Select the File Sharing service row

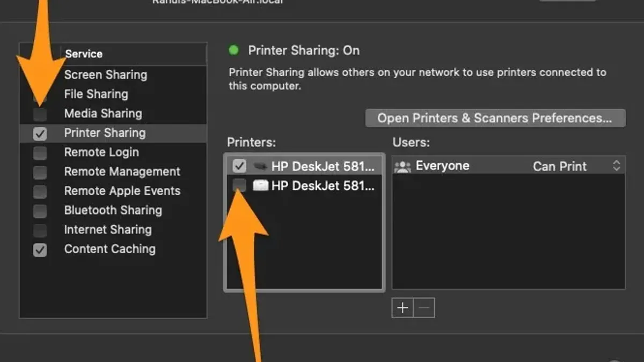click(x=113, y=94)
